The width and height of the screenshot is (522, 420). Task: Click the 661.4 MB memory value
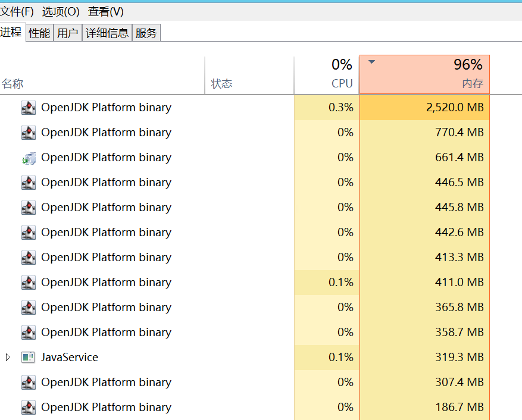tap(460, 158)
